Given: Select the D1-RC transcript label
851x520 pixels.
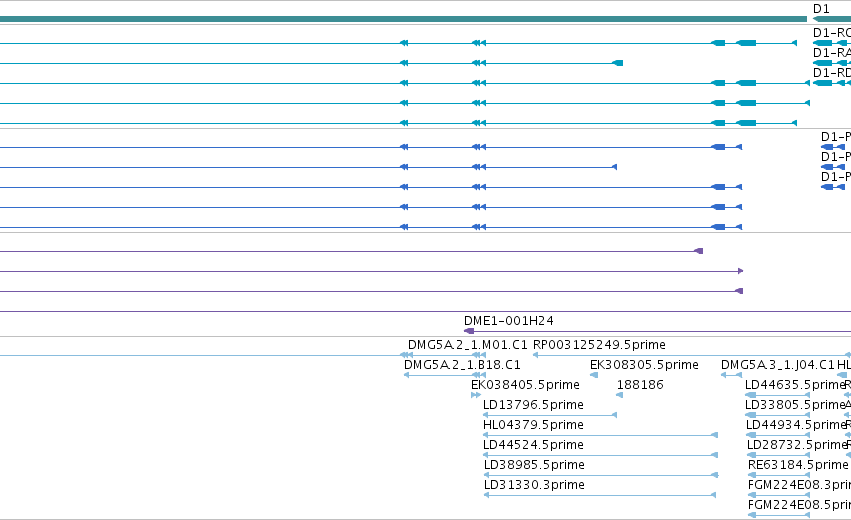Looking at the screenshot, I should coord(832,33).
